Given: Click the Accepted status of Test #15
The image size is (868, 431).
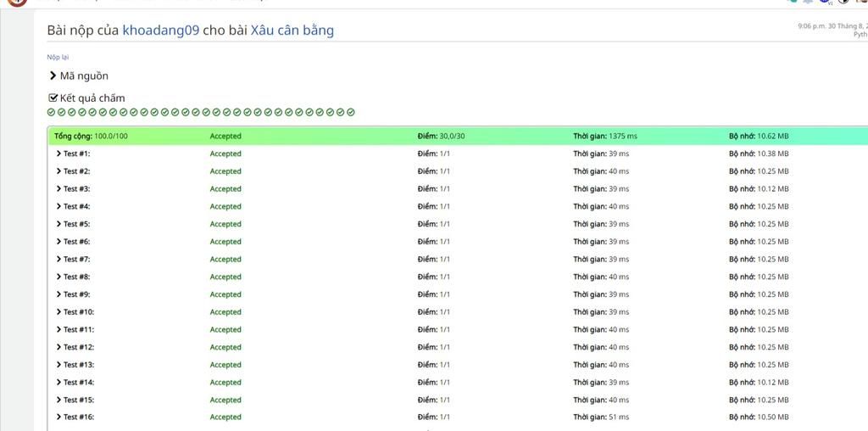Looking at the screenshot, I should [225, 400].
